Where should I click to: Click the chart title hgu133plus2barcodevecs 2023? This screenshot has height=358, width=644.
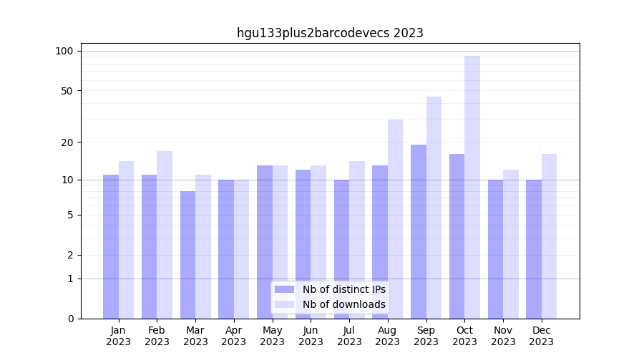click(x=330, y=33)
